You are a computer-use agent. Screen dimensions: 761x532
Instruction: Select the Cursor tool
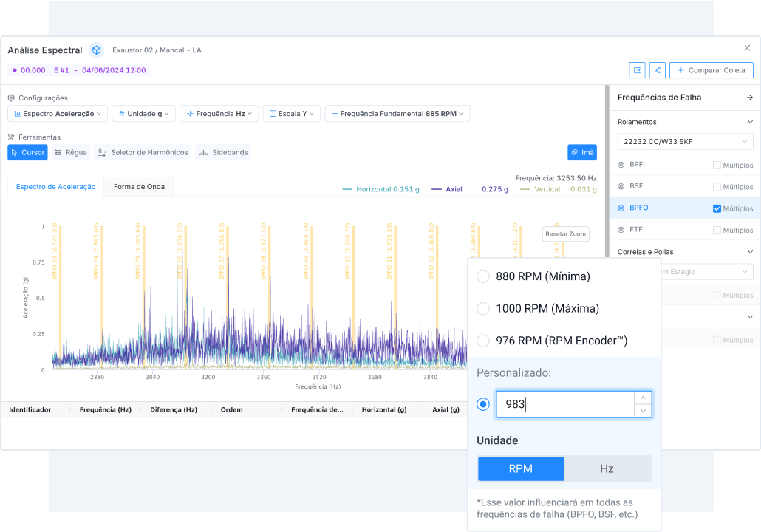27,152
